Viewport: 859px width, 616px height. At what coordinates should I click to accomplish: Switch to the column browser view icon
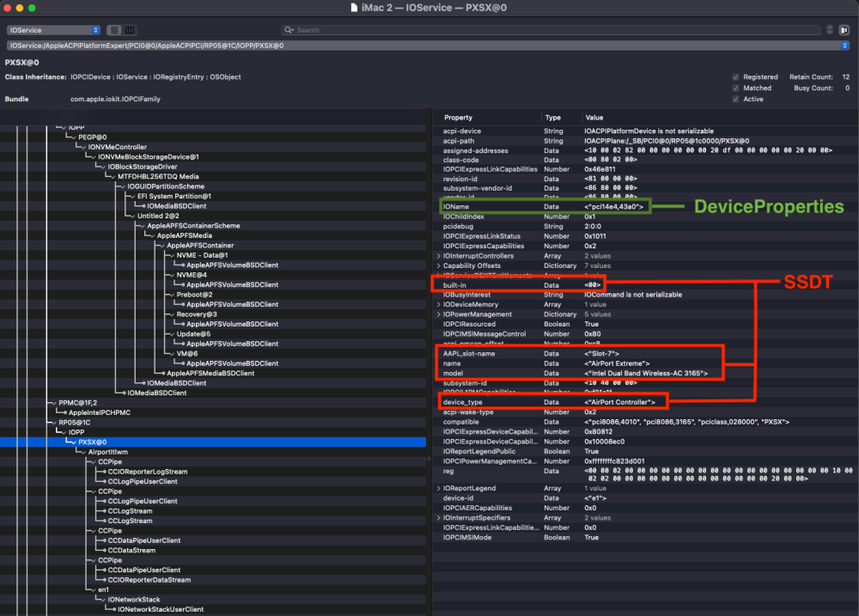tap(130, 30)
